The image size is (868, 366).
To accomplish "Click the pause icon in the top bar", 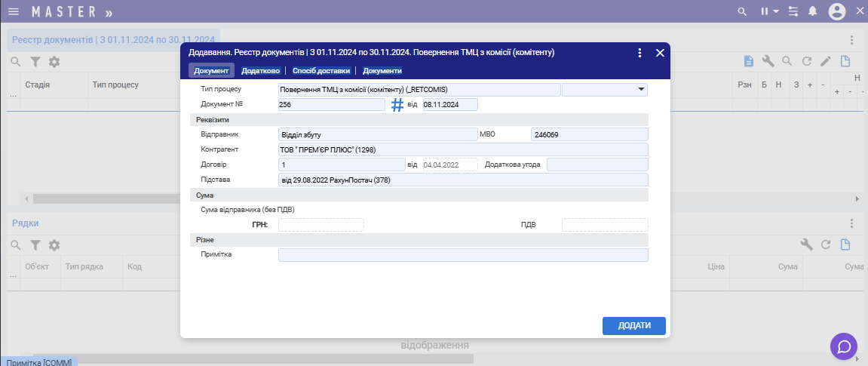I will tap(764, 11).
